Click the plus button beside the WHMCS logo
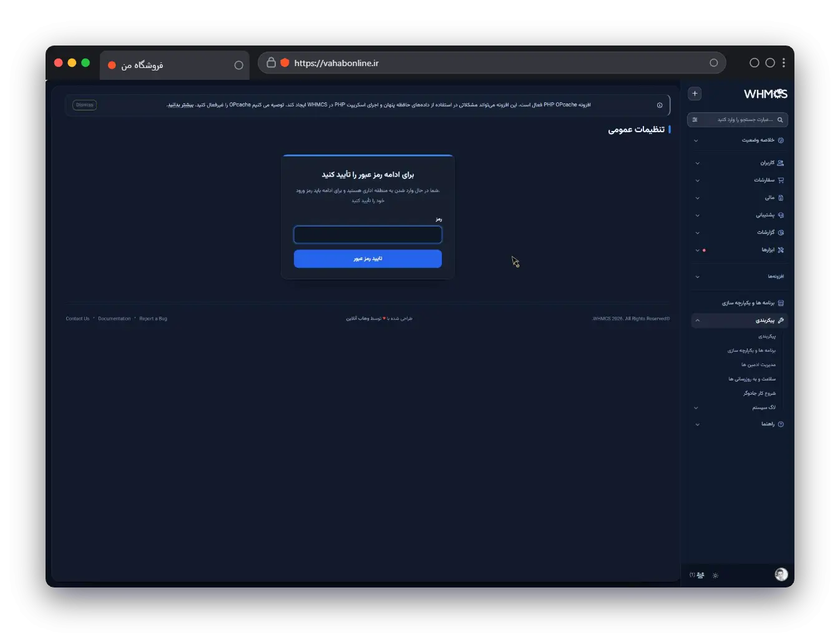The image size is (840, 633). 695,94
